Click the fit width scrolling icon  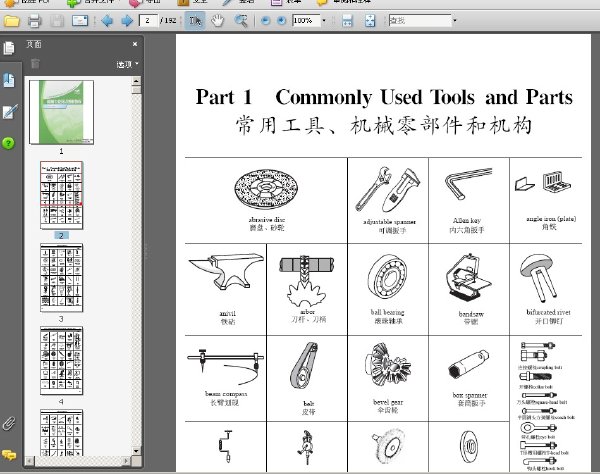point(347,21)
